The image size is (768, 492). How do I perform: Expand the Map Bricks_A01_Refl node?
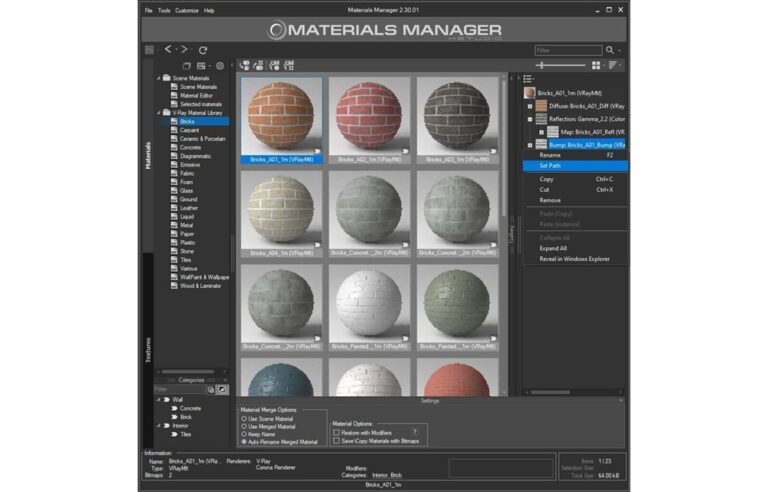[542, 132]
